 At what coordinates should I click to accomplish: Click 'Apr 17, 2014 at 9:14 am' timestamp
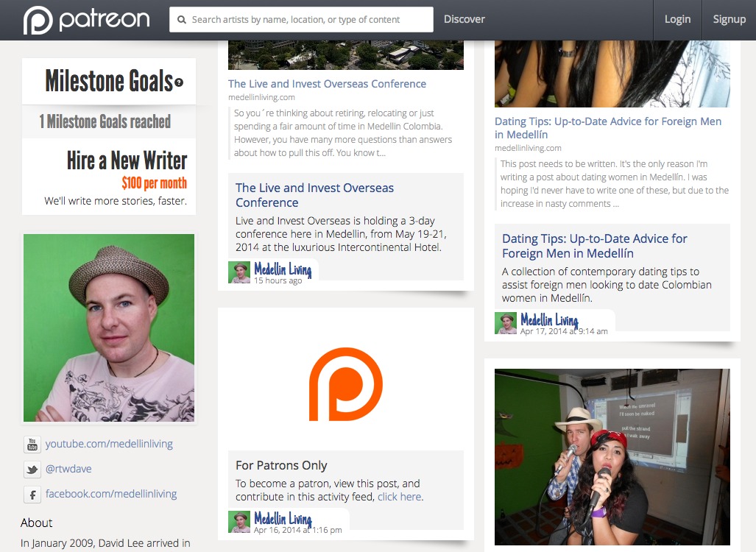pos(564,331)
